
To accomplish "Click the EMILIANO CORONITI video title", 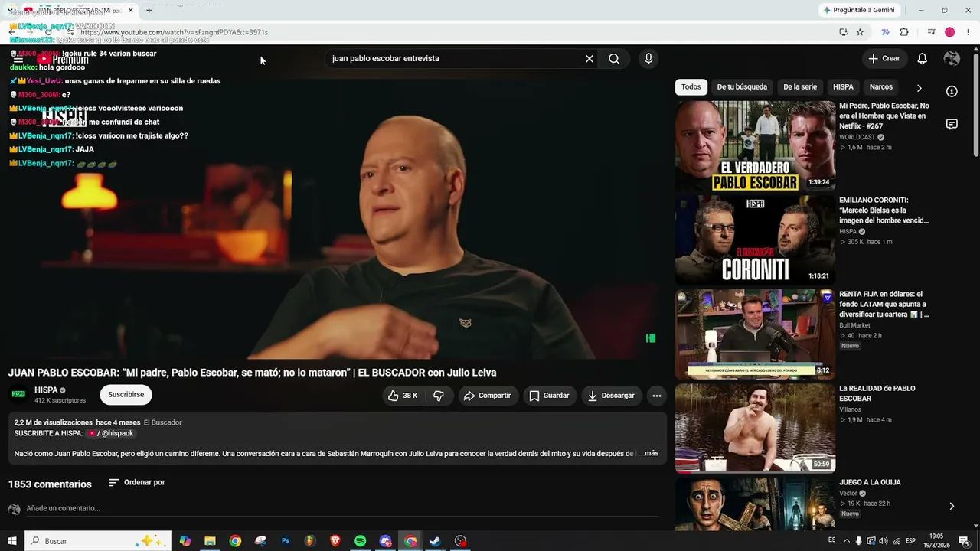I will pyautogui.click(x=884, y=210).
